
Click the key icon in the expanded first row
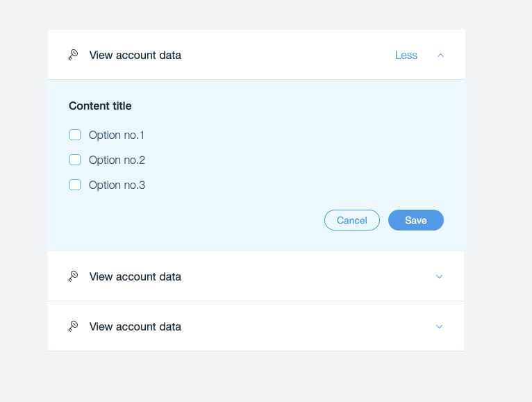(x=73, y=55)
